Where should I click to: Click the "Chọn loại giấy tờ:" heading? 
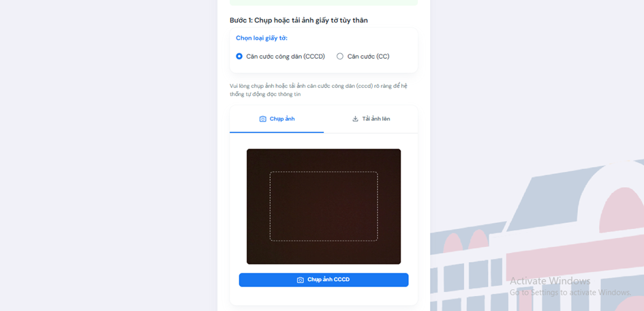(x=262, y=38)
